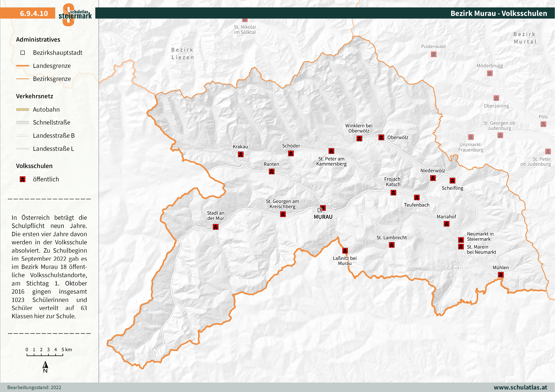
Task: Select the Mühlen school marker
Action: 501,275
